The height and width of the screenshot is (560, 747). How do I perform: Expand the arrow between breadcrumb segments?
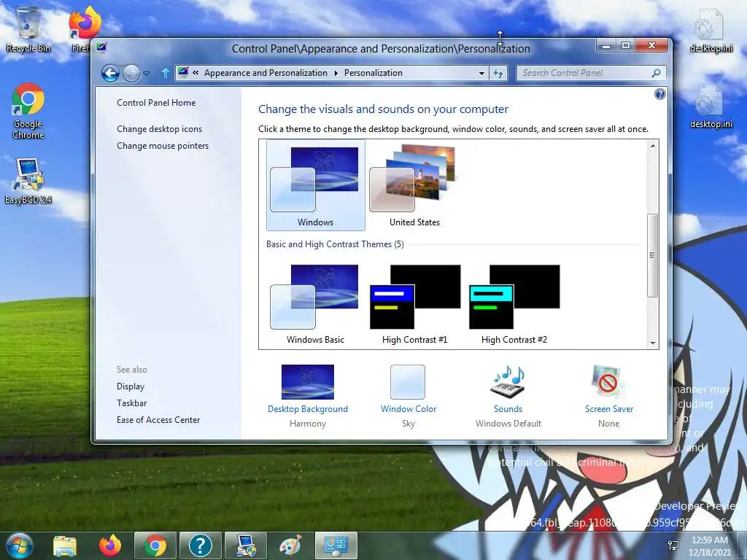pos(336,73)
